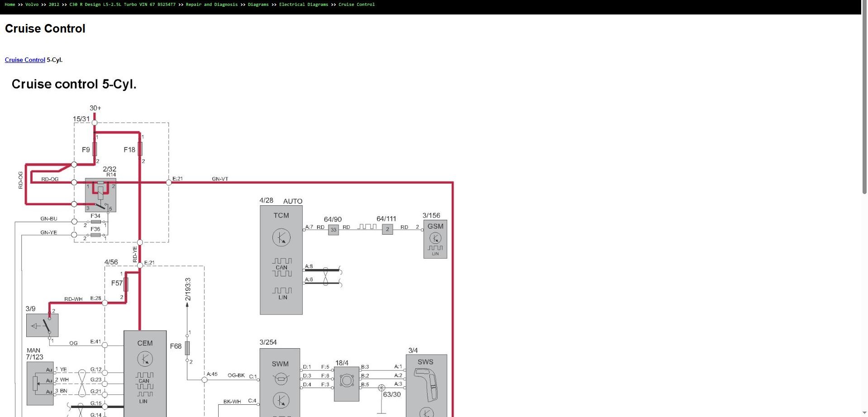Click the GN-YE wire label

pos(49,232)
